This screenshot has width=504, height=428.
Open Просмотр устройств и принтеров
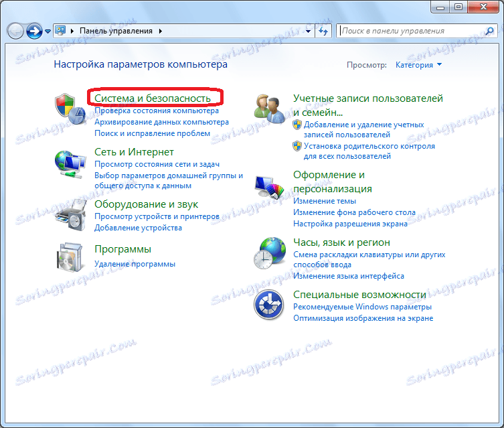point(157,216)
